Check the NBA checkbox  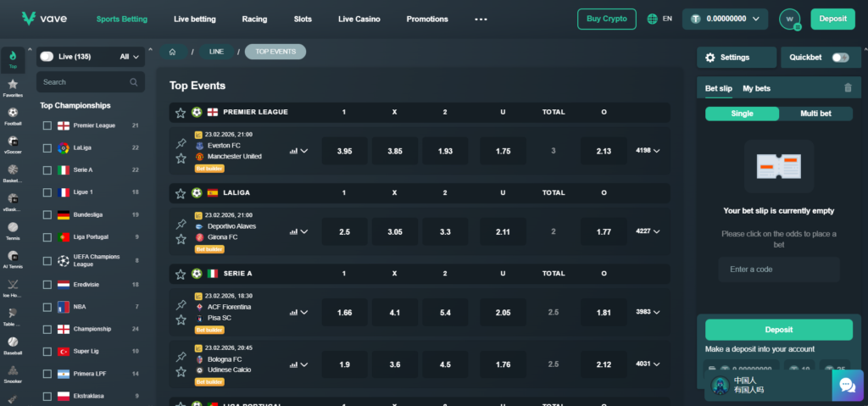47,307
